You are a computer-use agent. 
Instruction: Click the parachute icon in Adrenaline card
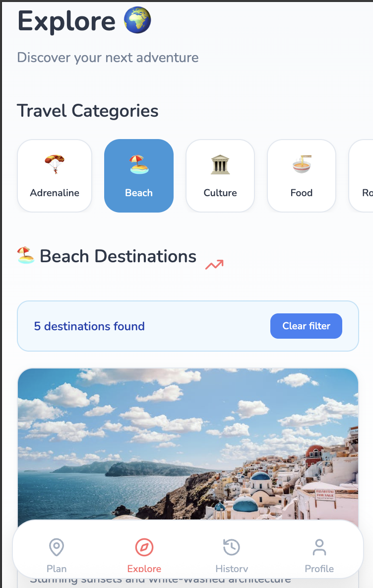point(55,164)
